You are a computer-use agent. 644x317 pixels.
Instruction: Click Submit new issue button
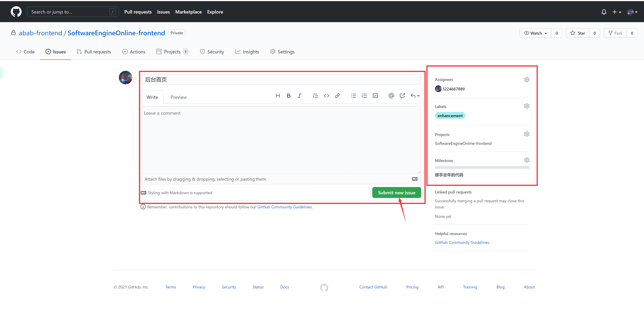(x=396, y=193)
